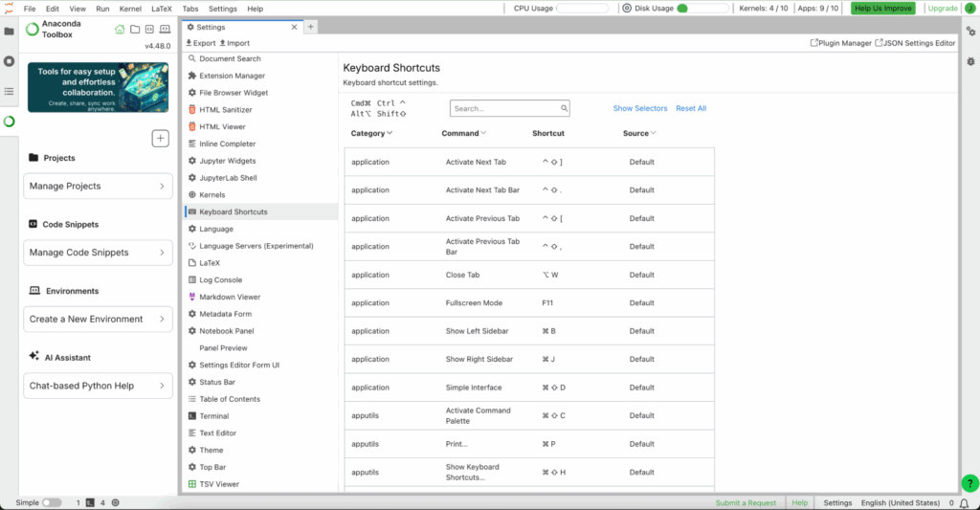The image size is (980, 510).
Task: Open the property inspector gears icon
Action: [x=970, y=31]
